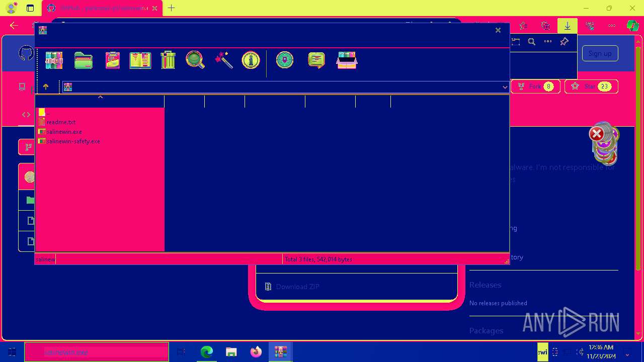Select the parent folder '..' entry
The image size is (644, 362).
44,113
